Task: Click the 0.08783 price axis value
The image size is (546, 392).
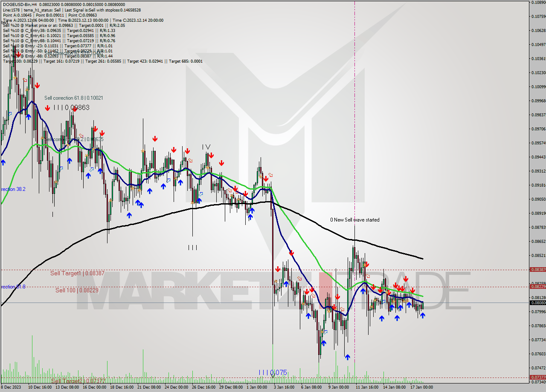Action: tap(538, 227)
